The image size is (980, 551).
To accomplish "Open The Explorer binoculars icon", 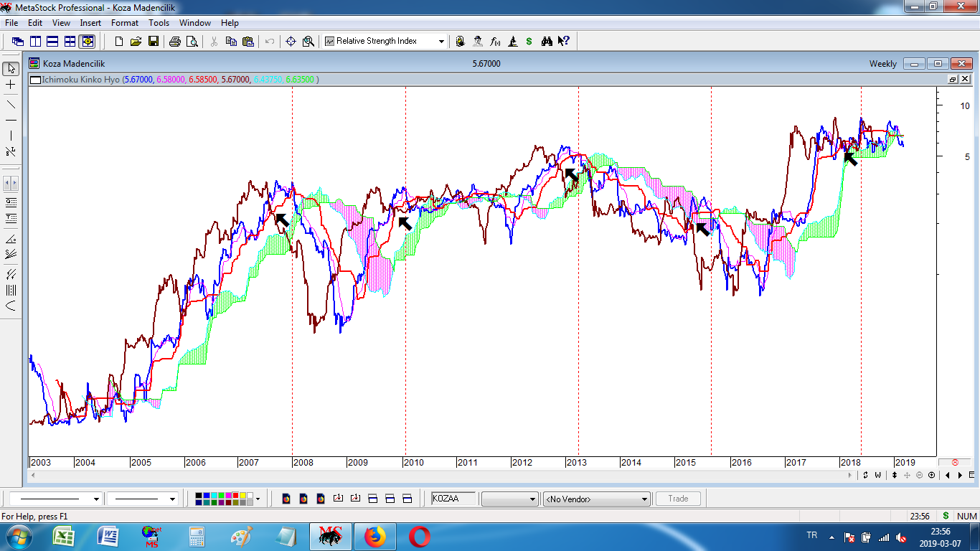I will click(x=547, y=42).
